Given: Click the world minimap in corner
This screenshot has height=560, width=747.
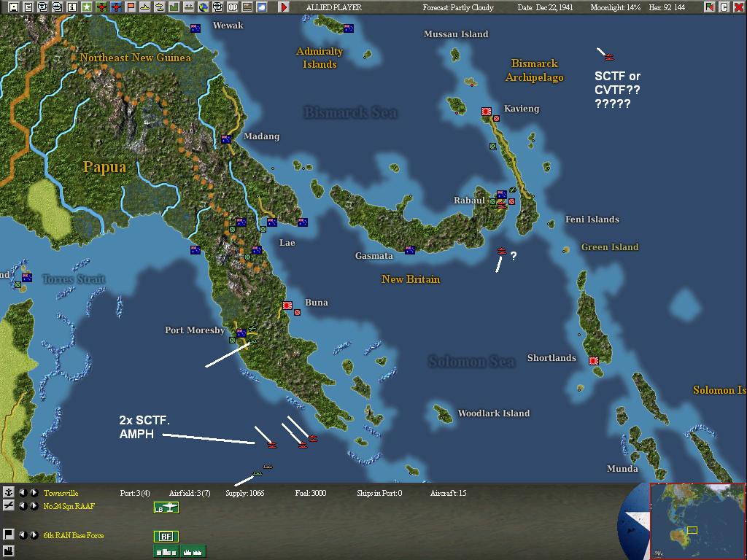Looking at the screenshot, I should point(697,521).
